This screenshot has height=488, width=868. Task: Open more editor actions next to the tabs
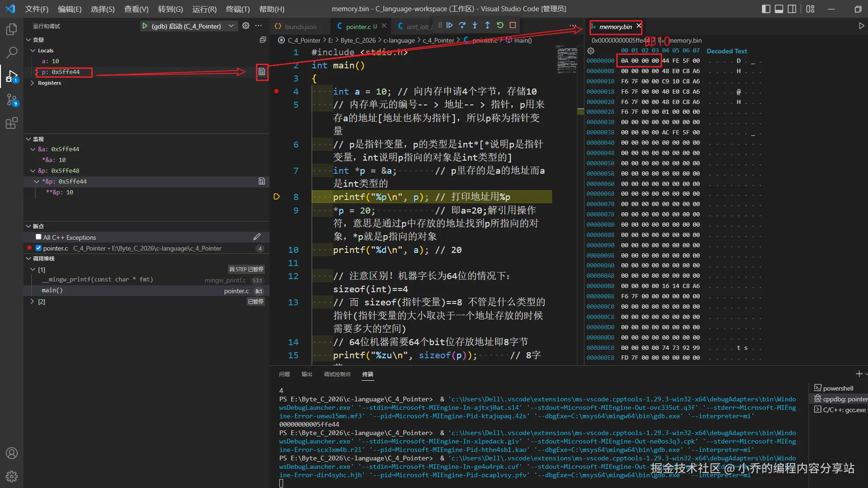pyautogui.click(x=573, y=26)
